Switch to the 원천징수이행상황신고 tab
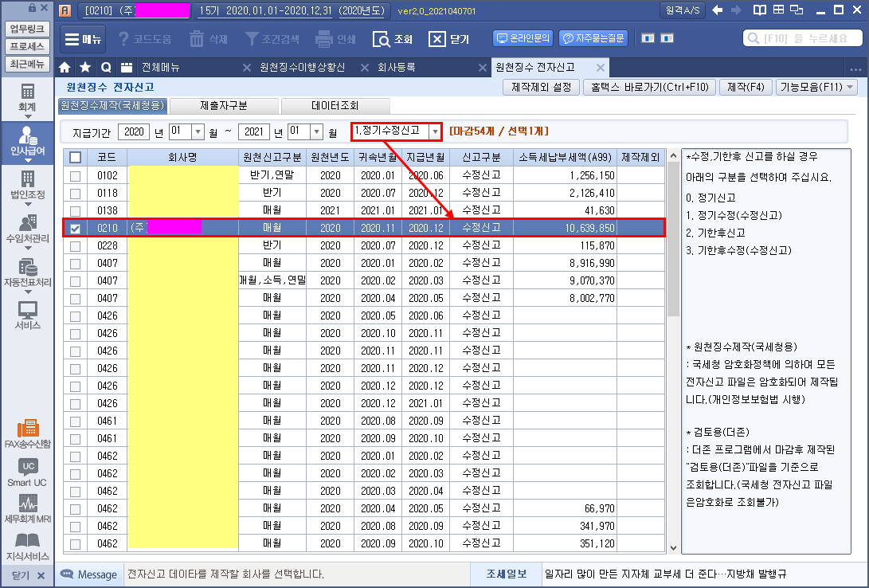 [302, 67]
